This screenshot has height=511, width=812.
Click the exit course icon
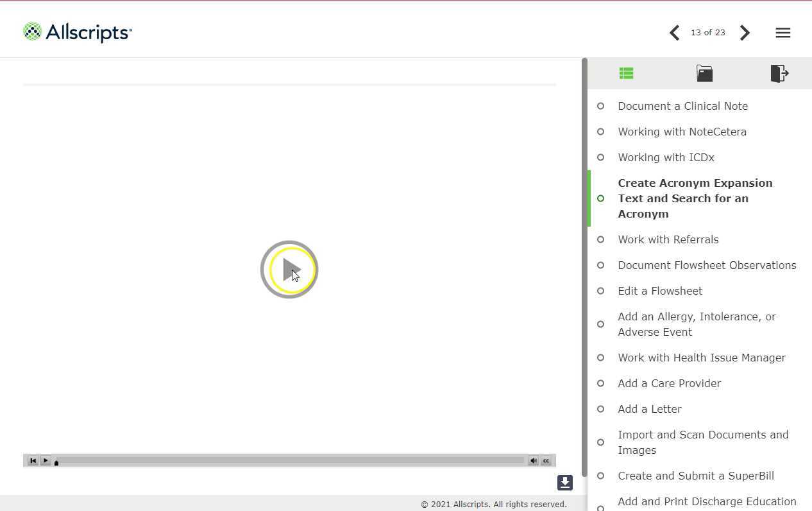click(x=779, y=73)
